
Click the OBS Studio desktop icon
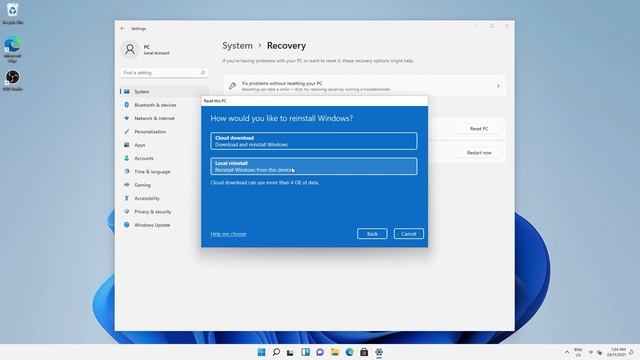click(12, 80)
